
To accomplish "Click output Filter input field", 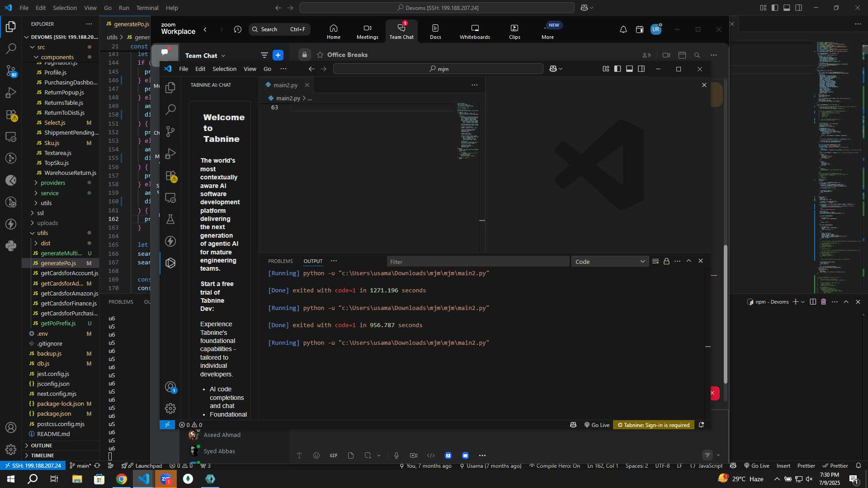I will [x=478, y=262].
